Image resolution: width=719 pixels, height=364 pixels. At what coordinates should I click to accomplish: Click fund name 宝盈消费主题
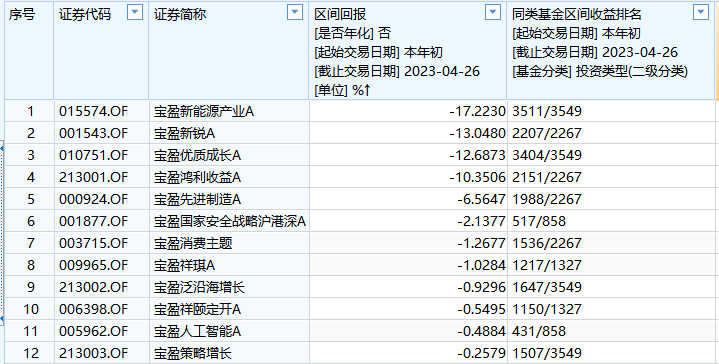[x=193, y=243]
